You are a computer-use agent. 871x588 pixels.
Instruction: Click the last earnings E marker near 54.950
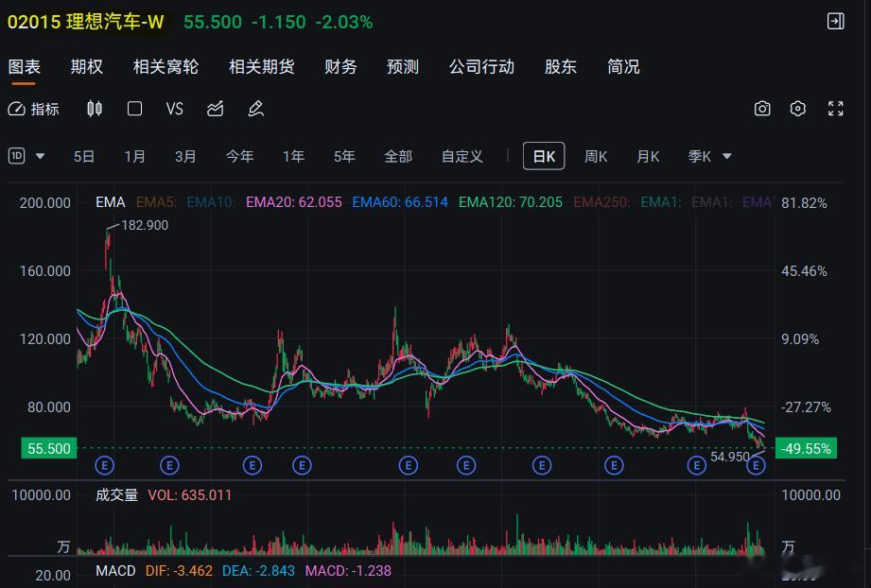click(756, 465)
